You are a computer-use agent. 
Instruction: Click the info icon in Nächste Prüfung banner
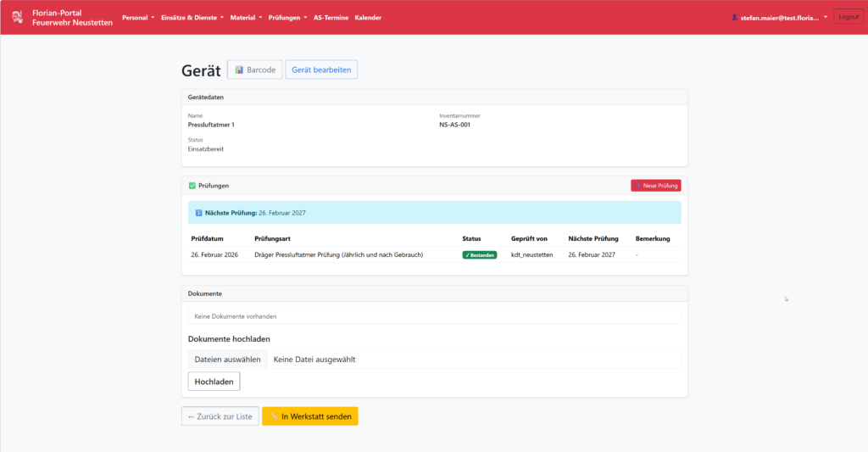(x=198, y=213)
